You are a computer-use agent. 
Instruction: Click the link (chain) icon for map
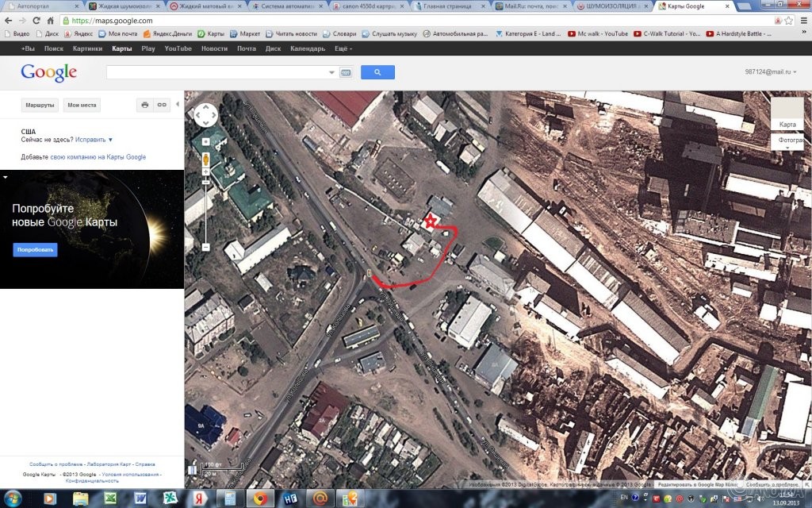pos(162,105)
